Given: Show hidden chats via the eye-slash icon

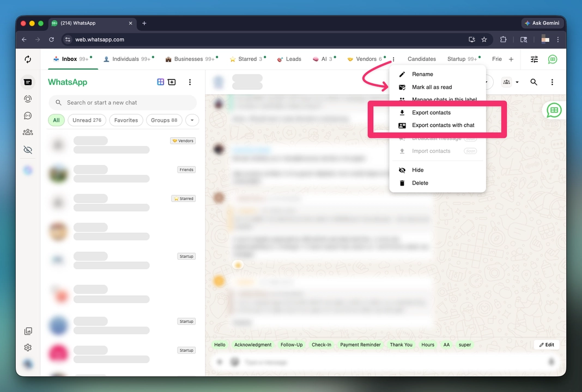Looking at the screenshot, I should (28, 149).
